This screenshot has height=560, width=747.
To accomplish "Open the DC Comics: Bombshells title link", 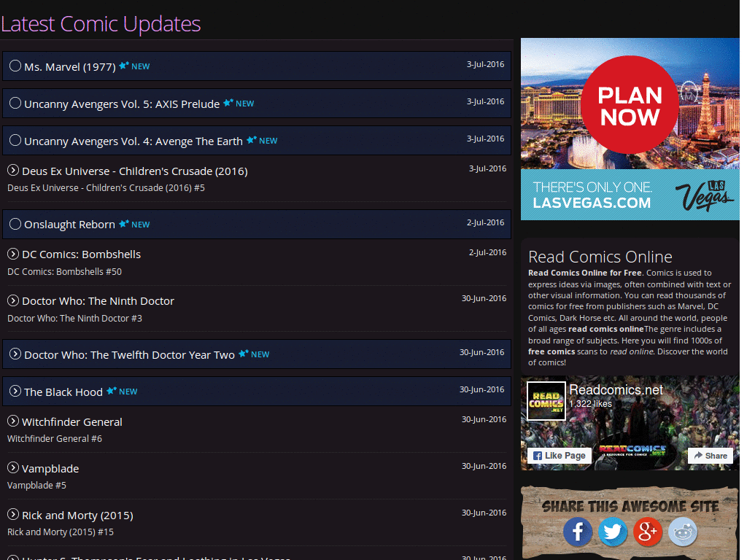I will 82,254.
